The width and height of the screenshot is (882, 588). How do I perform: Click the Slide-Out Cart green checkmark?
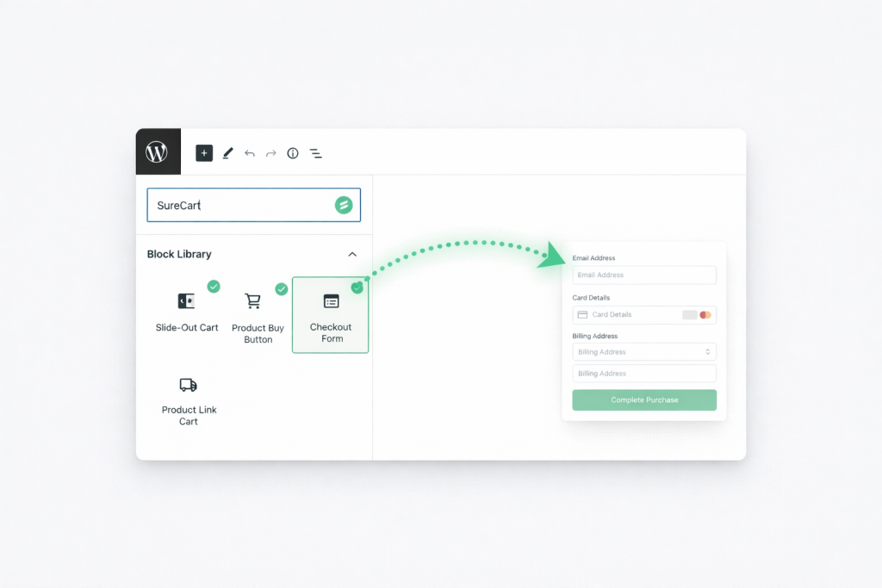tap(214, 286)
